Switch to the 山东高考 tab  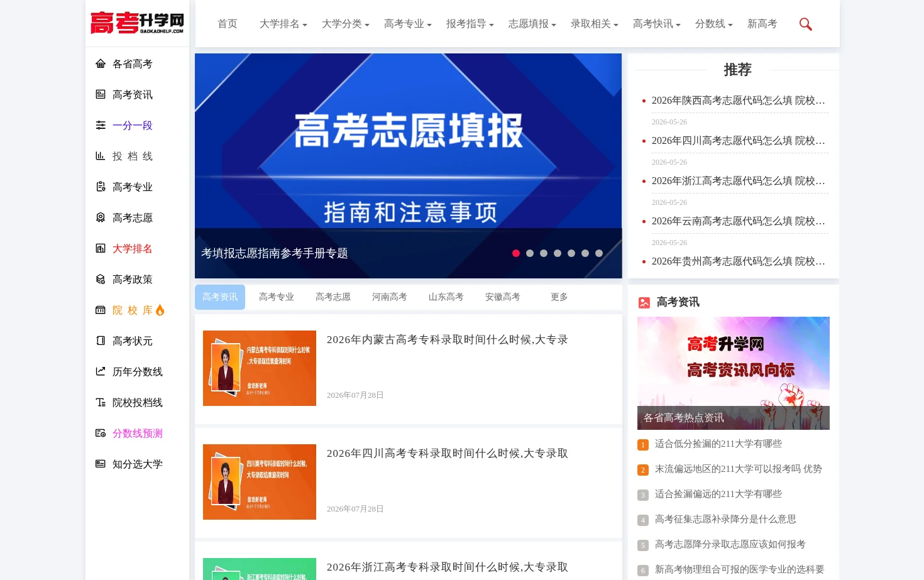[446, 297]
